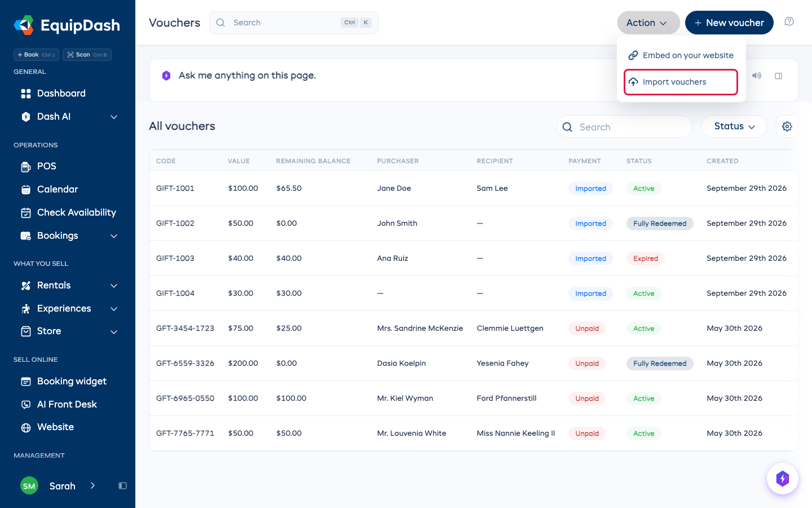812x508 pixels.
Task: Click the All vouchers Search box
Action: click(624, 127)
